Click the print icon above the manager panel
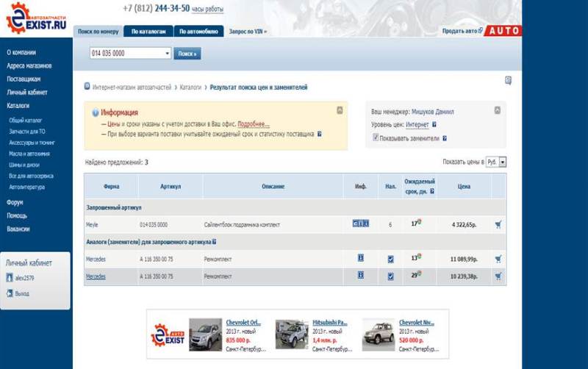The image size is (588, 369). coord(508,80)
